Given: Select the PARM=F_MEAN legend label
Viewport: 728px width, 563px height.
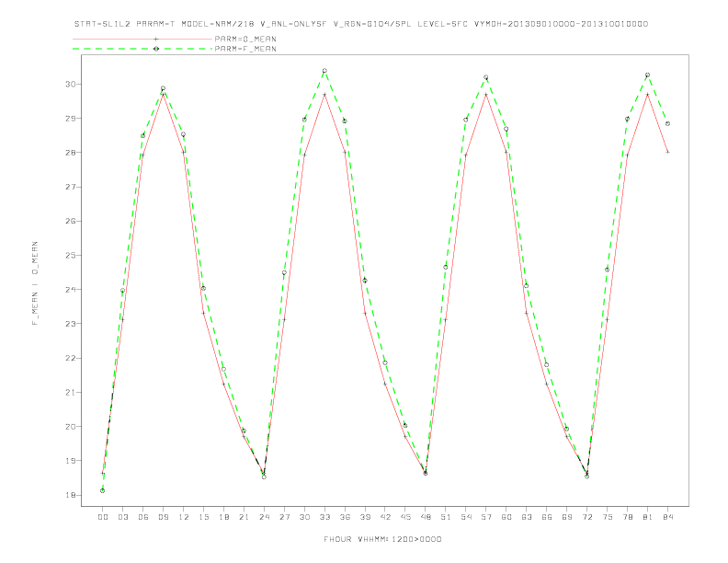Looking at the screenshot, I should tap(245, 49).
